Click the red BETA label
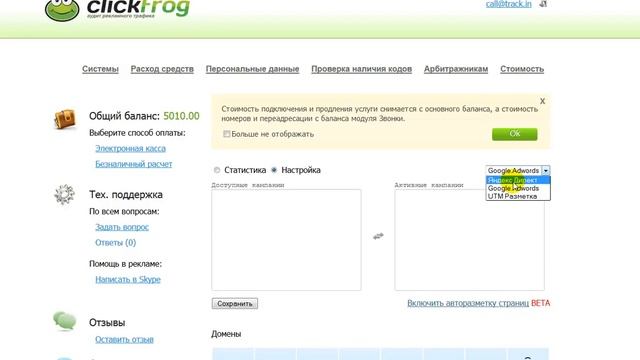 (541, 303)
